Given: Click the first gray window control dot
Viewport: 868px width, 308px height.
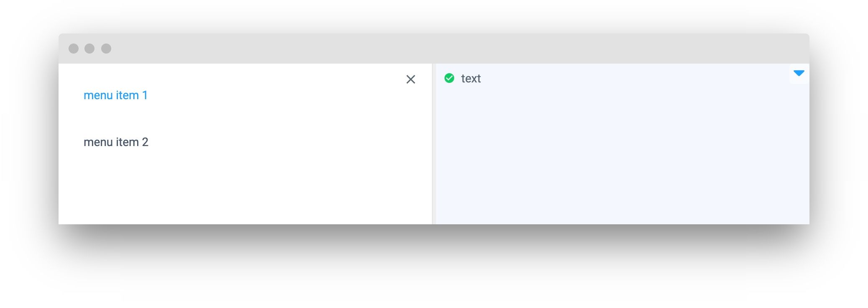Looking at the screenshot, I should point(74,49).
